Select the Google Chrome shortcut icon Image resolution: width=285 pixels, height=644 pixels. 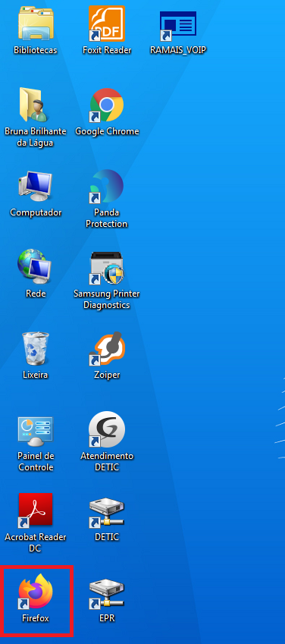tap(107, 105)
